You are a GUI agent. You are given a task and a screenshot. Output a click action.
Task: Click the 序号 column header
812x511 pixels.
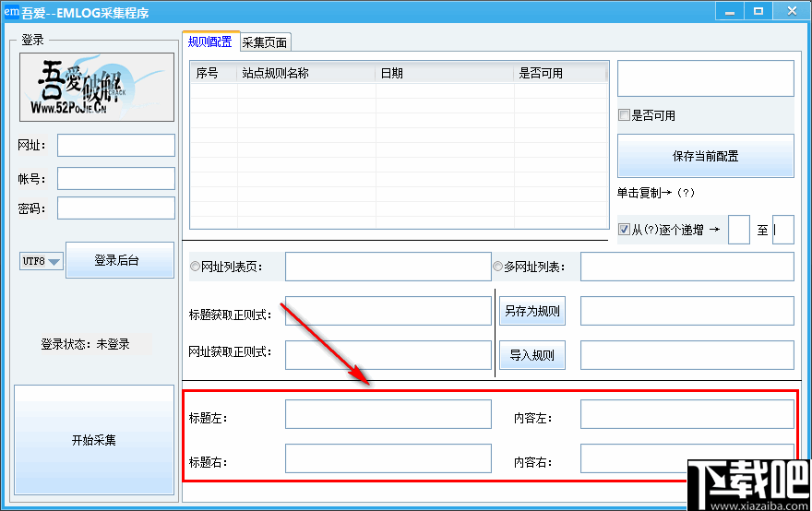214,73
